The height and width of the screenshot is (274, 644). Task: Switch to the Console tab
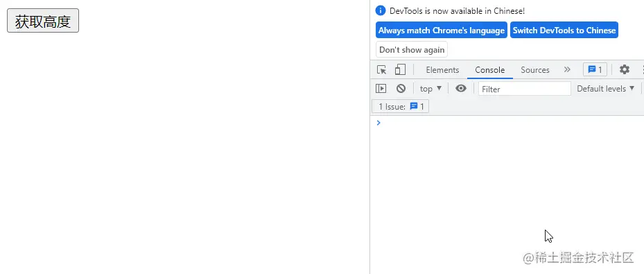coord(489,70)
